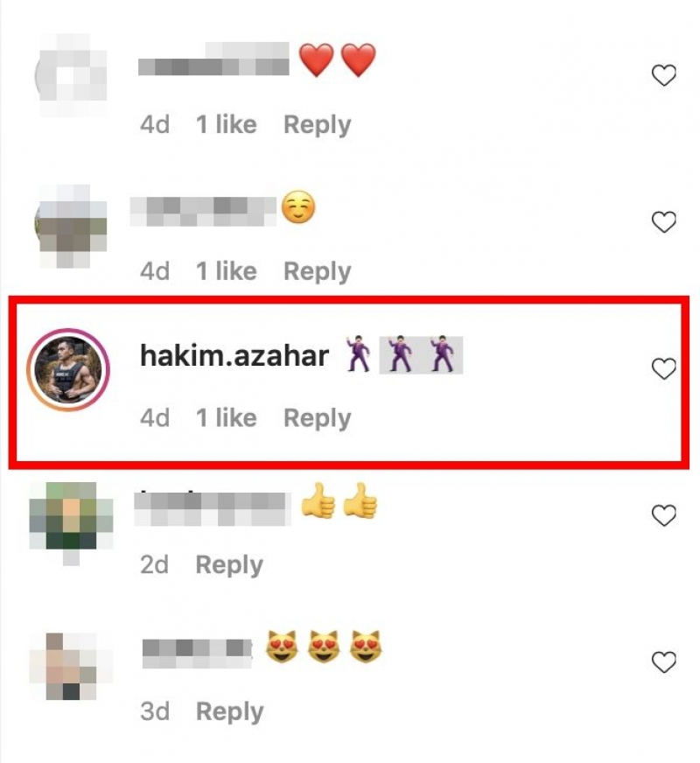Viewport: 700px width, 763px height.
Task: Like the smiling face emoji comment
Action: 663,222
